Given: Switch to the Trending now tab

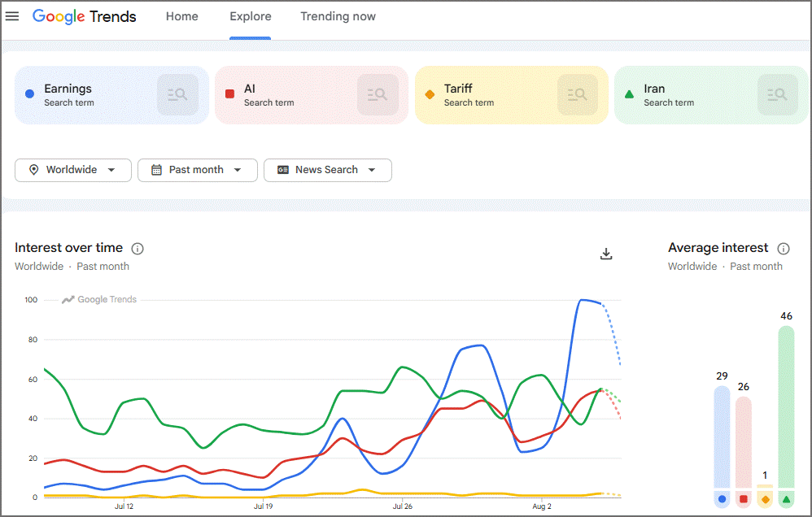Looking at the screenshot, I should pyautogui.click(x=338, y=16).
